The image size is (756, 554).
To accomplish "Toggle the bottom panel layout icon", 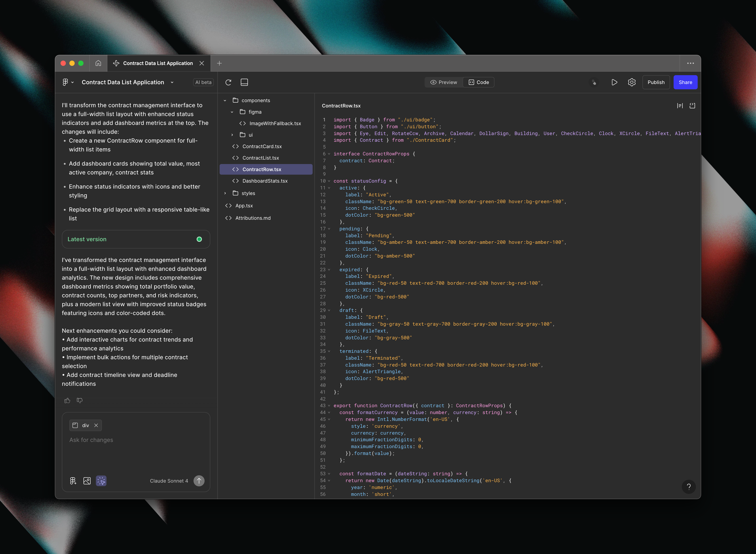I will coord(244,82).
